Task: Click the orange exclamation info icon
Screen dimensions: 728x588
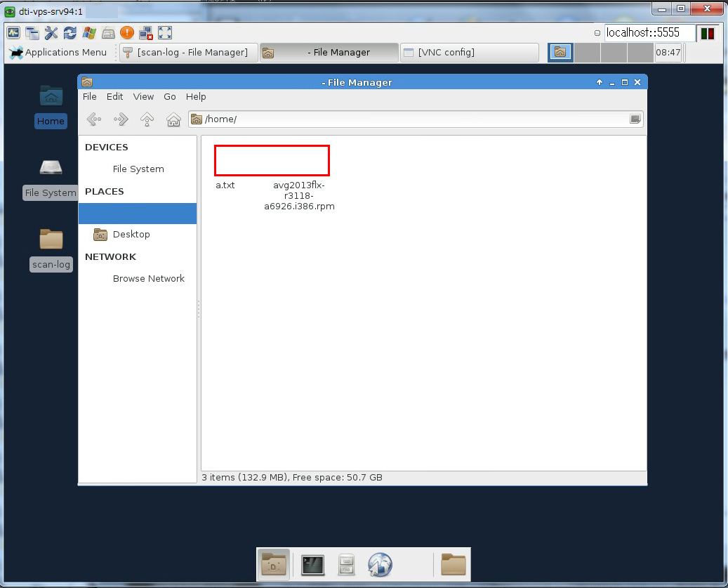Action: [127, 32]
